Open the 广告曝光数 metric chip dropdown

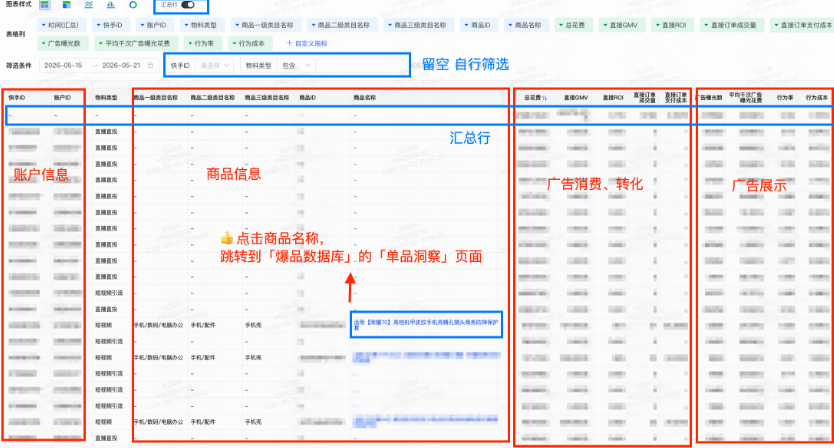point(62,43)
